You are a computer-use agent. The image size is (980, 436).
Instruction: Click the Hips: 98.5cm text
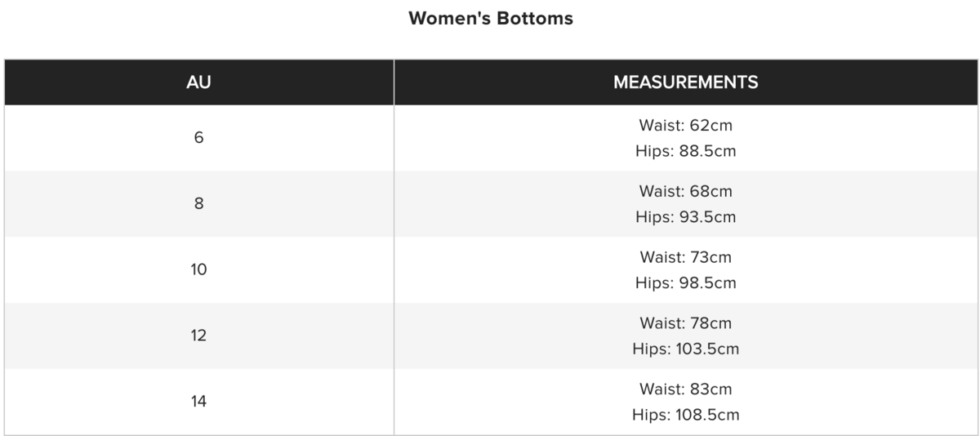685,283
